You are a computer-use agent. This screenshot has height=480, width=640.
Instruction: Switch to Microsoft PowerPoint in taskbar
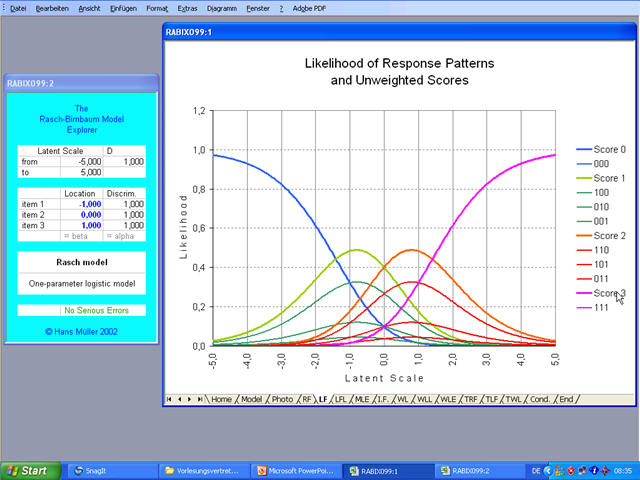pos(295,470)
